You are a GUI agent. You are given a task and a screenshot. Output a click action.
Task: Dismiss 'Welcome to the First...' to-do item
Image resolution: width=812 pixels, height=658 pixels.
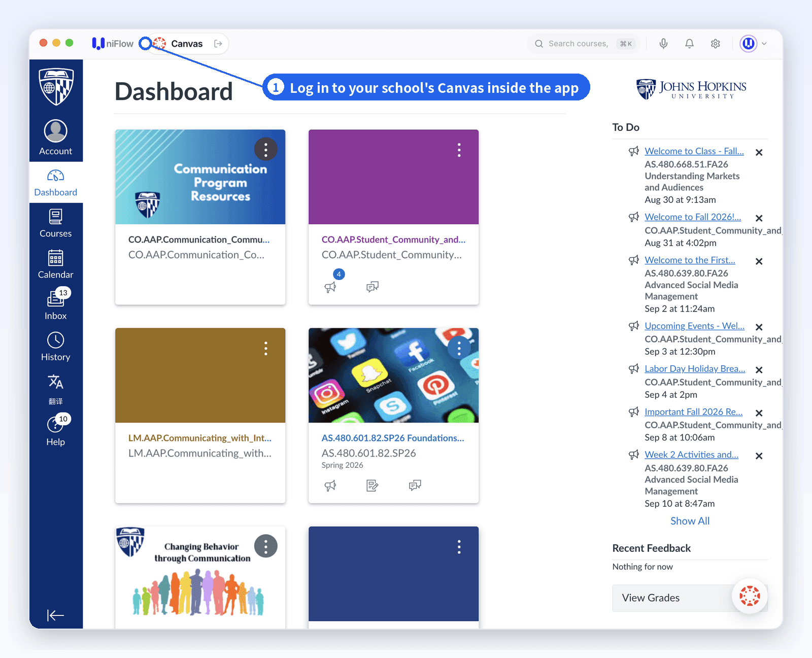tap(759, 261)
